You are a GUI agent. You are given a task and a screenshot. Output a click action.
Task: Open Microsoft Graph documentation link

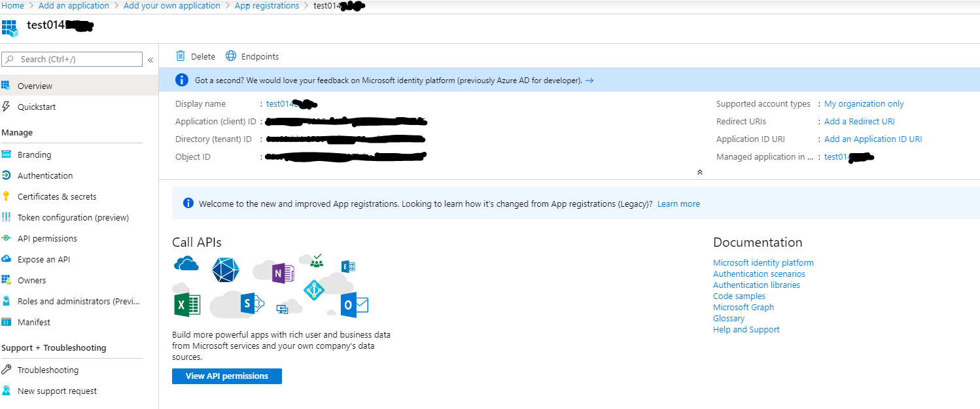(x=743, y=308)
